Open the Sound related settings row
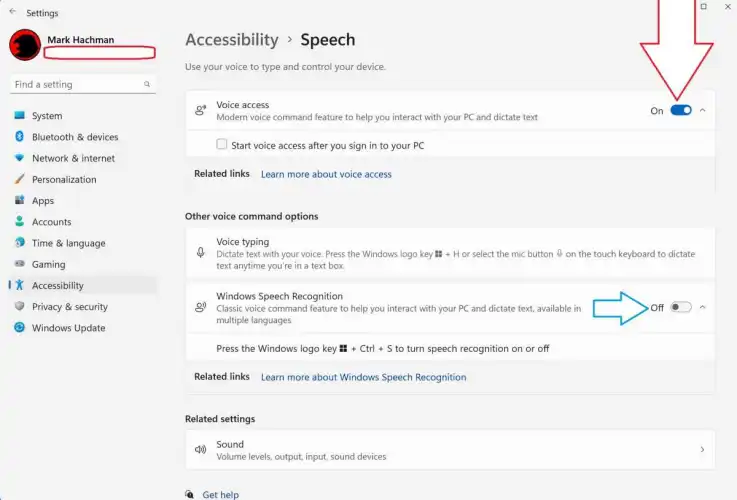Image resolution: width=737 pixels, height=500 pixels. pos(450,450)
